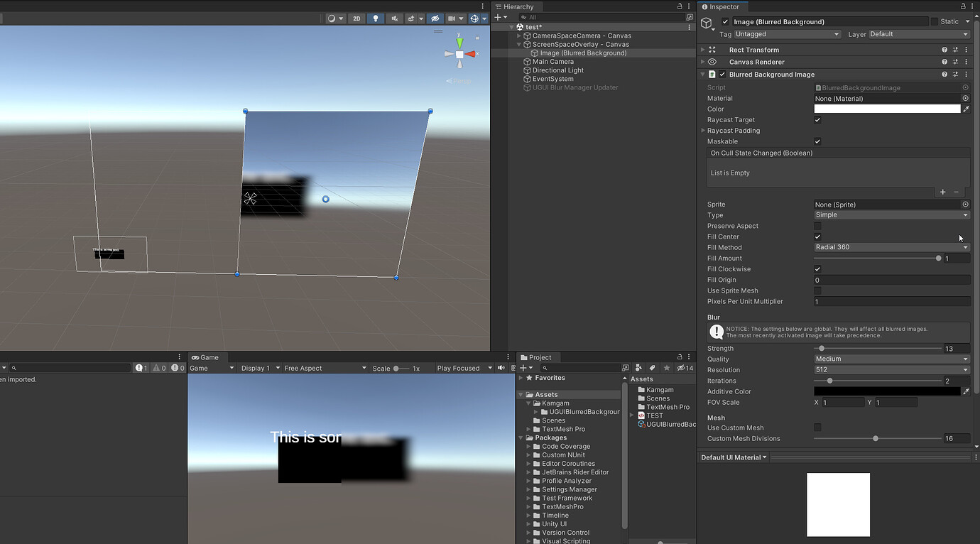
Task: Disable the Maskable checkbox
Action: (817, 141)
